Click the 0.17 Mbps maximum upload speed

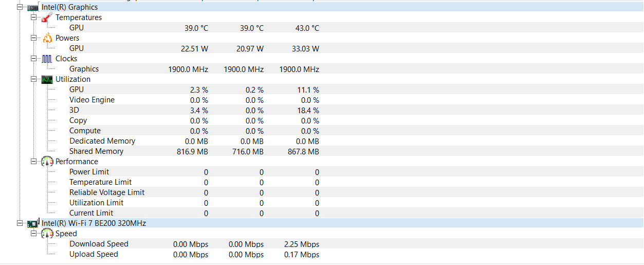click(x=302, y=255)
